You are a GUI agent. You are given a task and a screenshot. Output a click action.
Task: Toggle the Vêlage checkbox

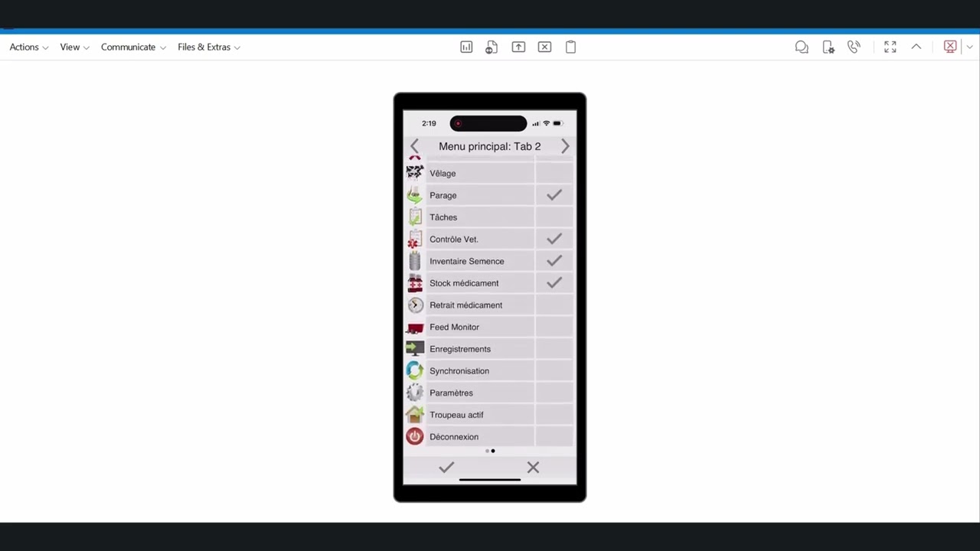[x=554, y=173]
